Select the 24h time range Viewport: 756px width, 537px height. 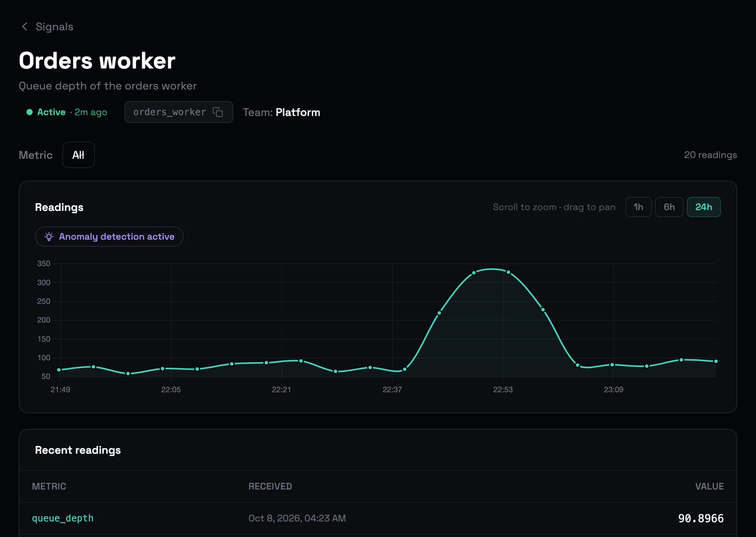(x=704, y=207)
